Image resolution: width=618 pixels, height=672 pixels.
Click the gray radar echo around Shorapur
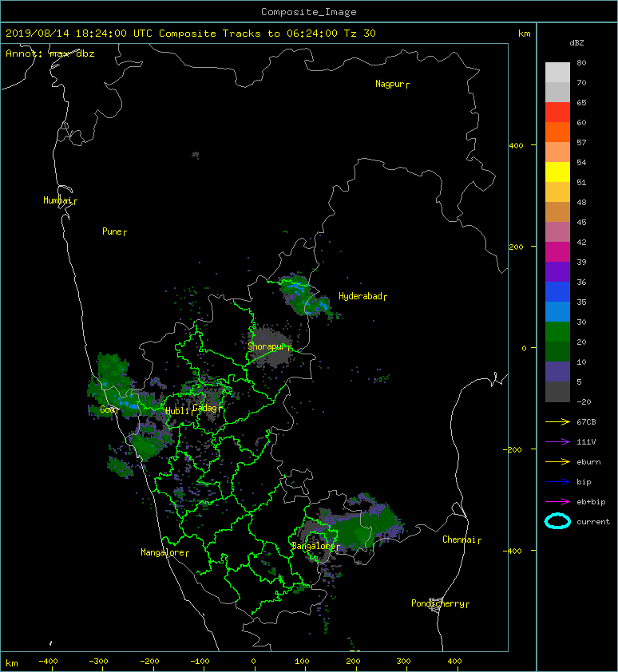pyautogui.click(x=271, y=346)
